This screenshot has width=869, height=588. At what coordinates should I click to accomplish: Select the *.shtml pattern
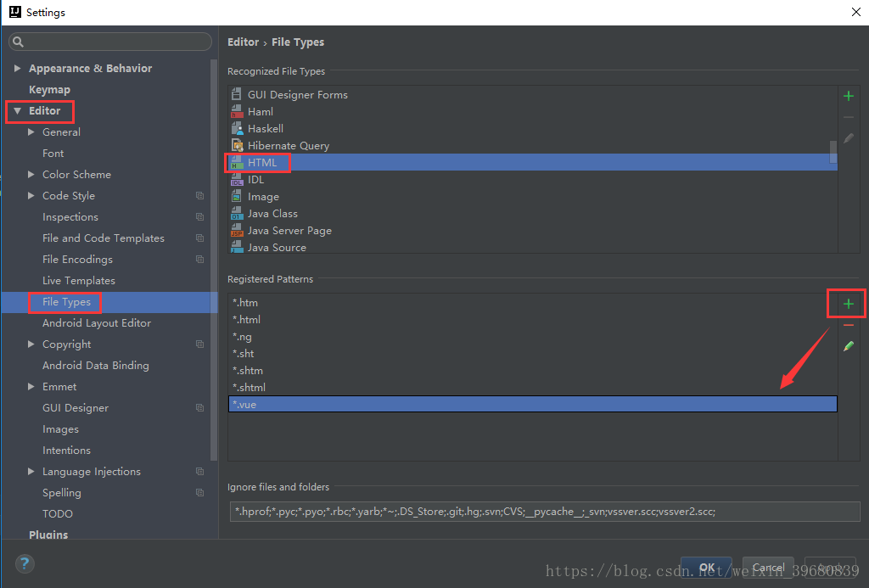pos(533,388)
